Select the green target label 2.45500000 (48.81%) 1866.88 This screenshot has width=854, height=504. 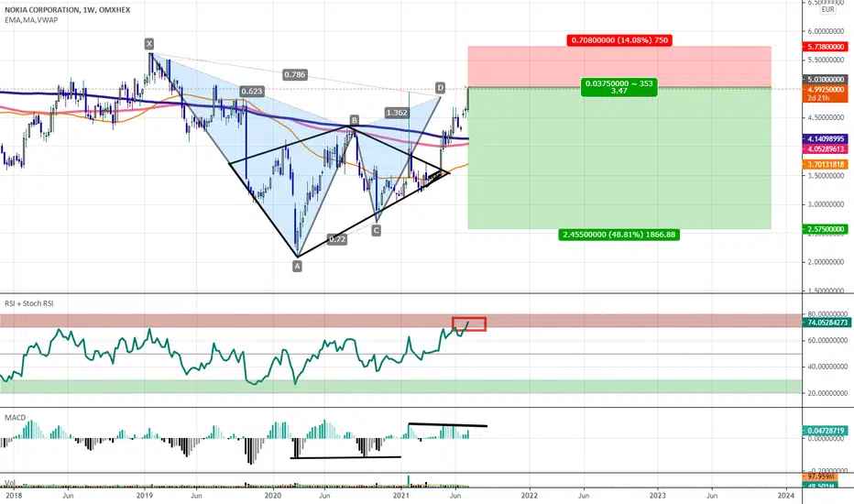coord(619,235)
